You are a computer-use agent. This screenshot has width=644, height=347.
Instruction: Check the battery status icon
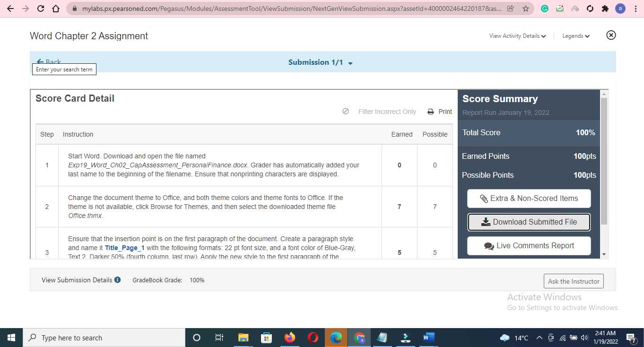[x=574, y=338]
